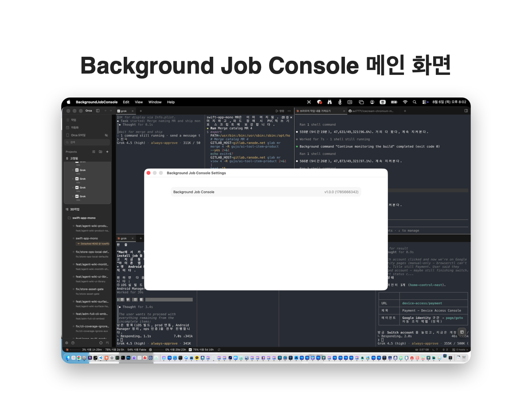
Task: Close the split terminal pane with X
Action: 291,117
